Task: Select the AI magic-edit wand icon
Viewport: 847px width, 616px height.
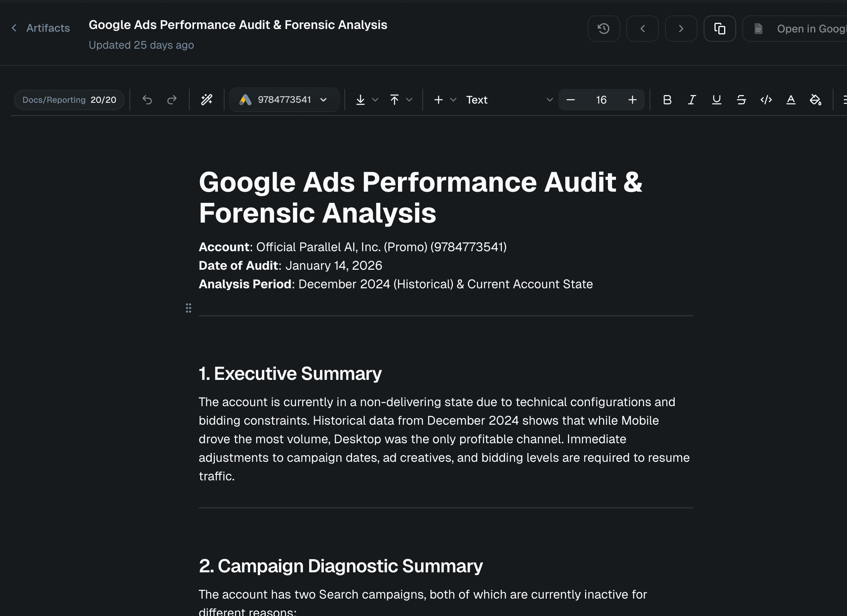Action: tap(207, 99)
